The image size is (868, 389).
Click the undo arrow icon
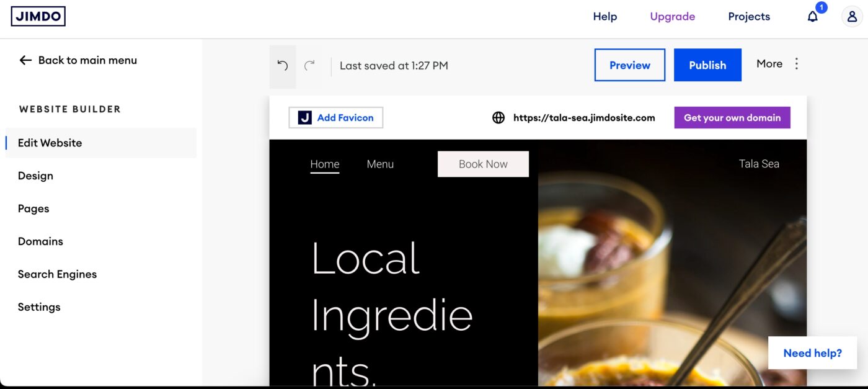pyautogui.click(x=283, y=65)
